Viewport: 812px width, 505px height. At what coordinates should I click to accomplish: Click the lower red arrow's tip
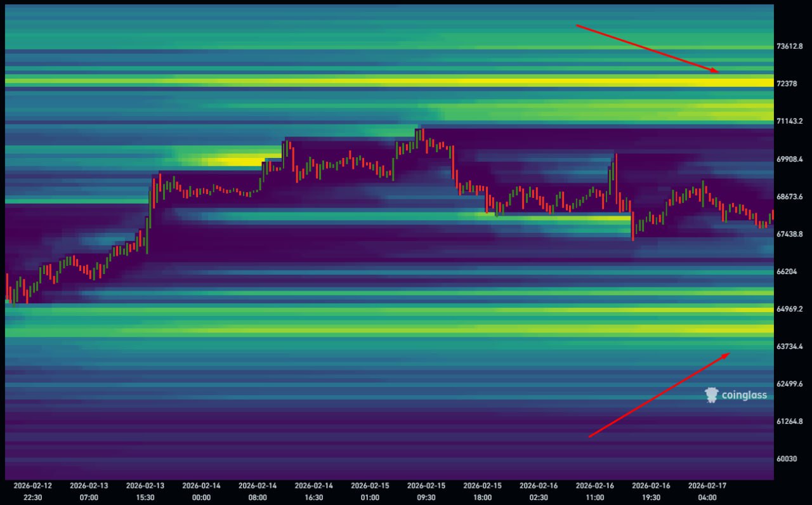(x=729, y=353)
